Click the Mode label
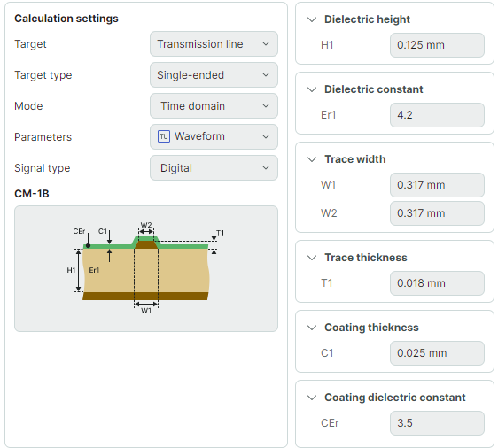 click(28, 106)
